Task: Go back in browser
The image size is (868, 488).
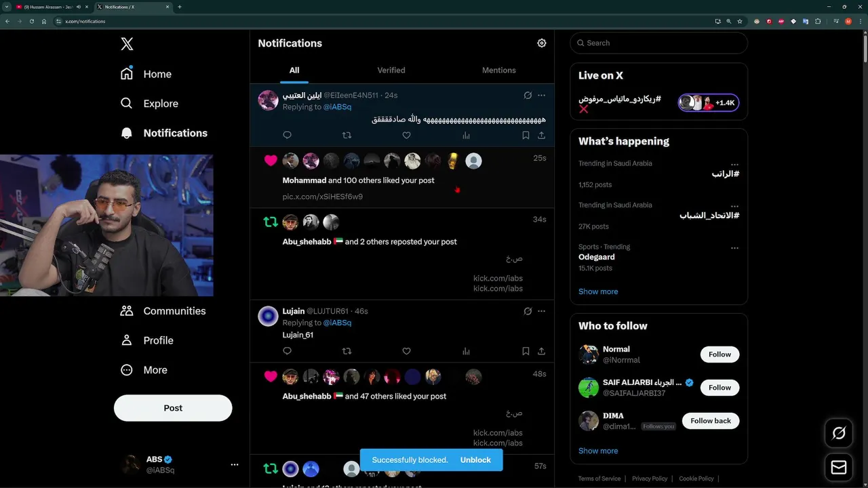Action: (7, 21)
